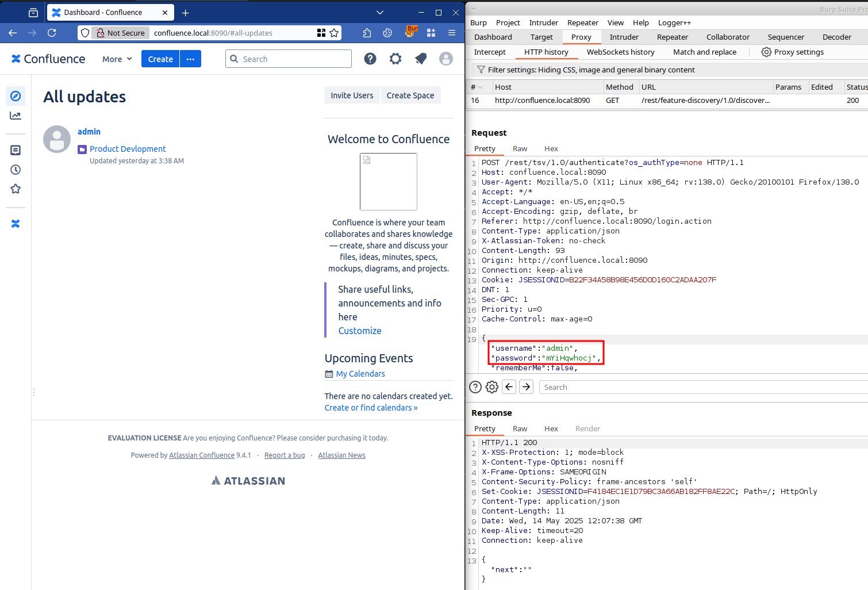Go back using browser back arrow
This screenshot has width=868, height=590.
(13, 33)
